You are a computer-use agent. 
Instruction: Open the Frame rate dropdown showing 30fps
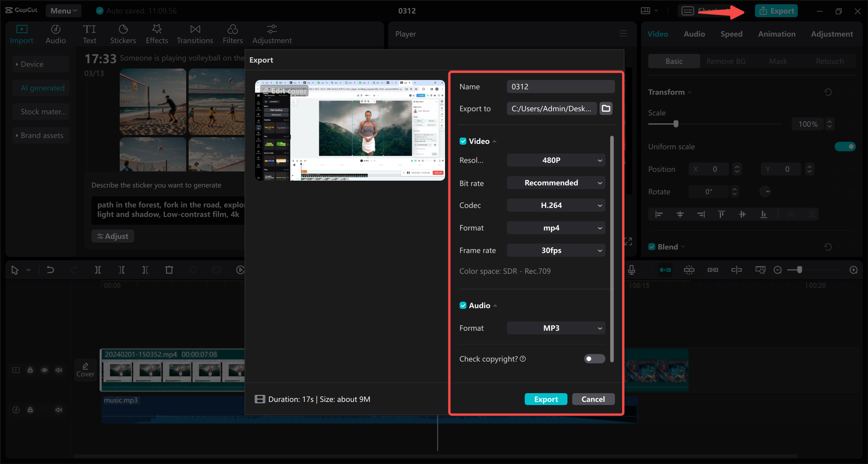556,250
